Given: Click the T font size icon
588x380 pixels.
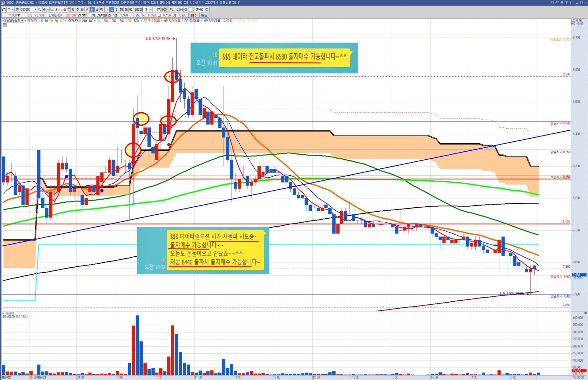Looking at the screenshot, I should [x=566, y=2].
